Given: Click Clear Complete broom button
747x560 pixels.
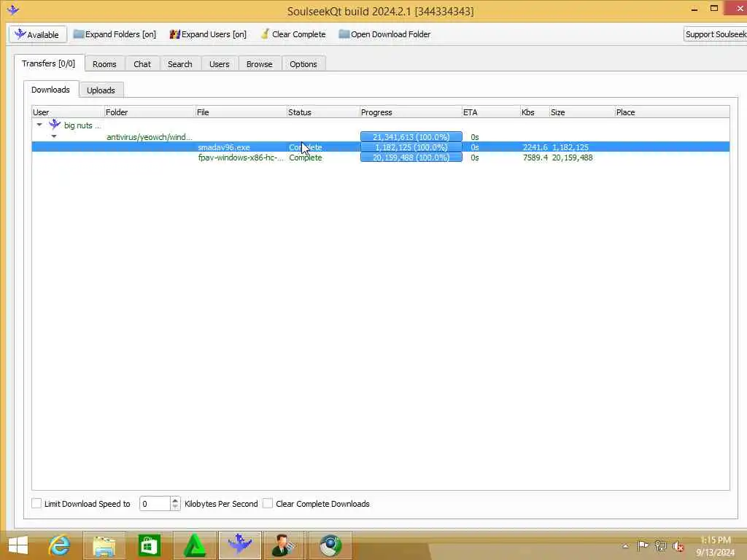Looking at the screenshot, I should click(x=293, y=34).
